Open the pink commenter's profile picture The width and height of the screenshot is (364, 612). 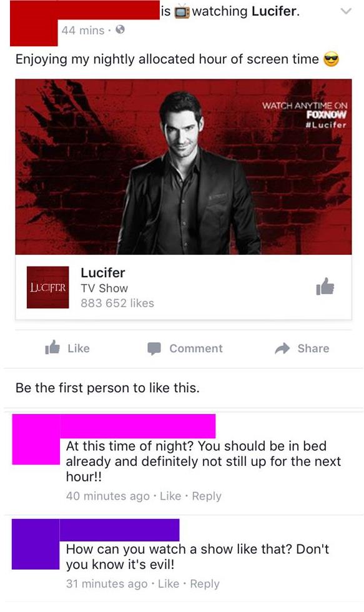pyautogui.click(x=36, y=440)
